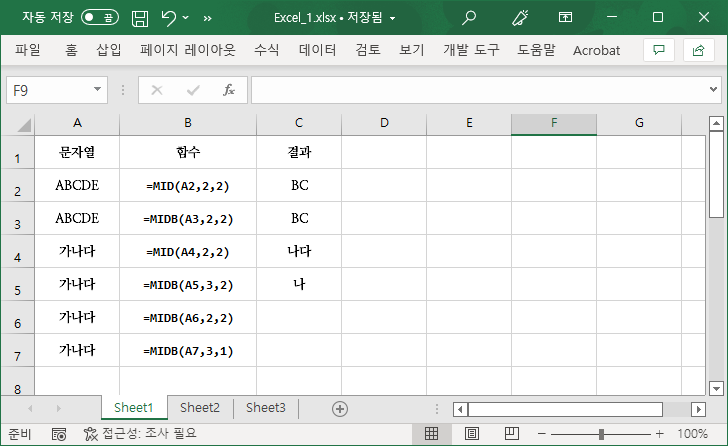Expand the Name Box dropdown arrow

click(x=97, y=89)
